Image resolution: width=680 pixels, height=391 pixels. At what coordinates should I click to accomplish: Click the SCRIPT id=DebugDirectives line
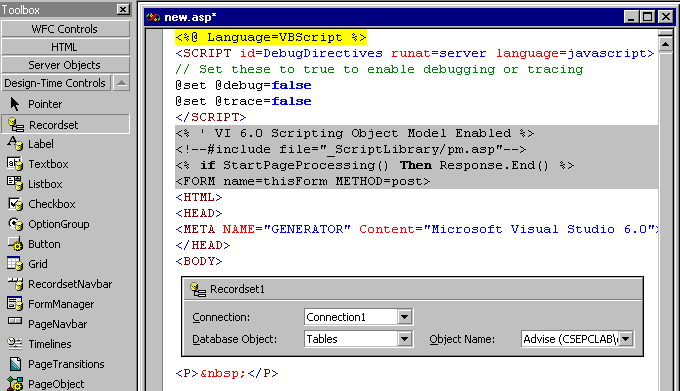coord(415,53)
